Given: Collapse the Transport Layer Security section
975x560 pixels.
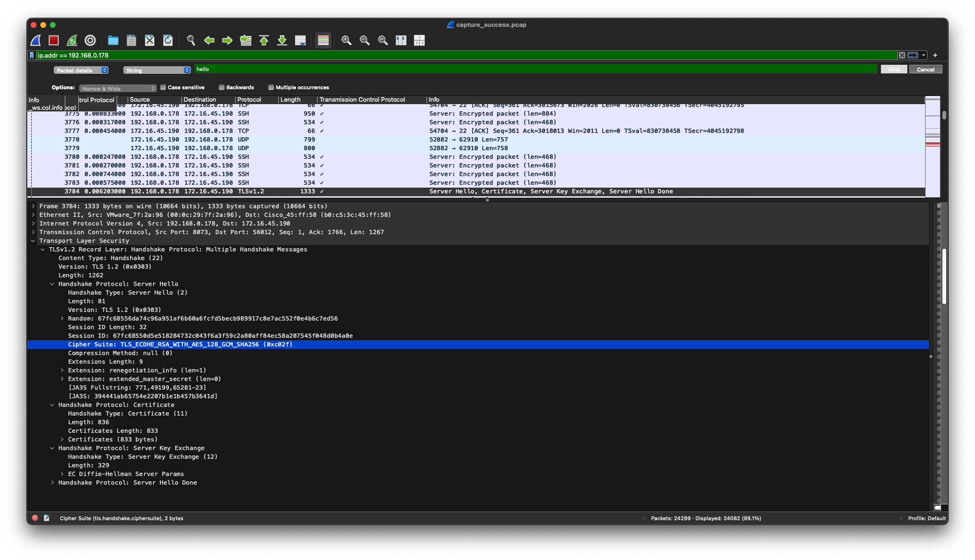Looking at the screenshot, I should (x=33, y=241).
